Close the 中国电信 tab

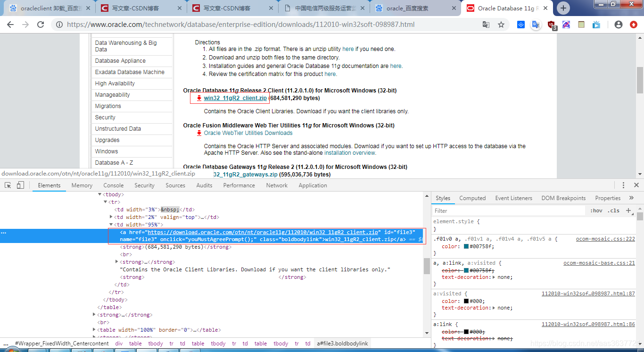(363, 8)
